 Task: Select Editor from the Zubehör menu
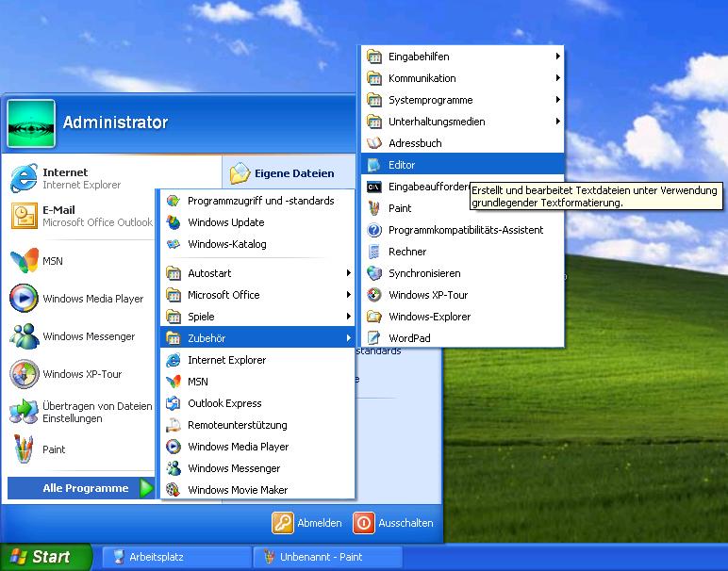(x=402, y=165)
